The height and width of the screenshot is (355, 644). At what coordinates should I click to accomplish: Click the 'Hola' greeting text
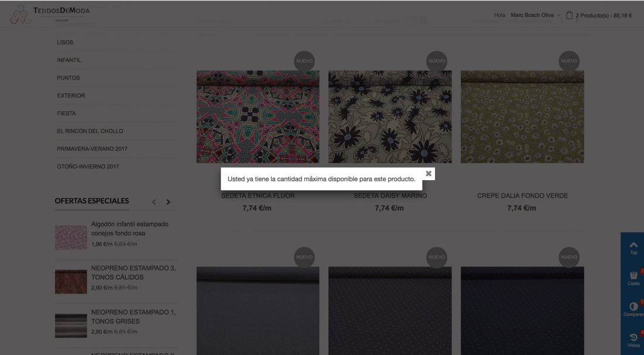[499, 15]
